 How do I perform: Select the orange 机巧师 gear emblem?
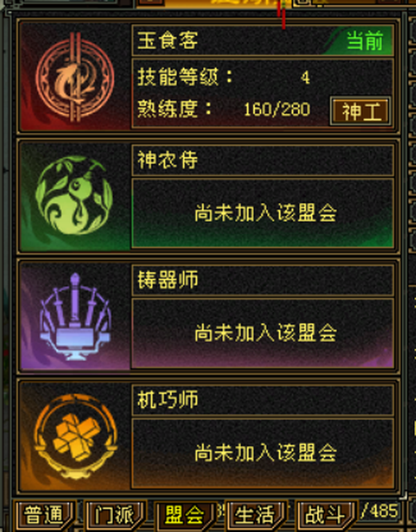76,436
